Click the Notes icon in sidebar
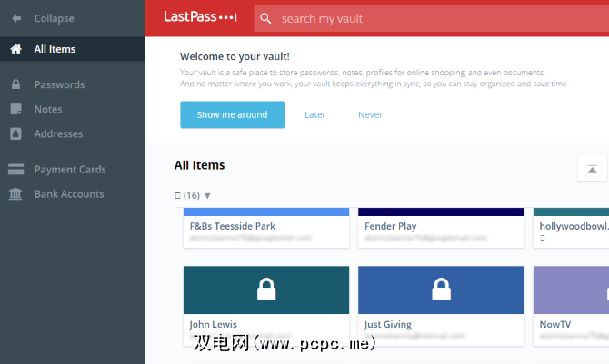 [x=16, y=109]
